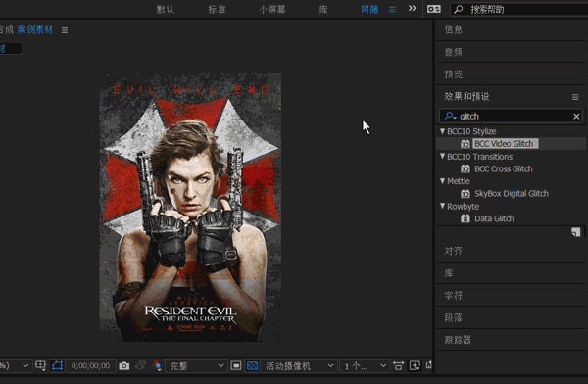
Task: Click the magnifier icon in 搜索帮助
Action: tap(459, 10)
